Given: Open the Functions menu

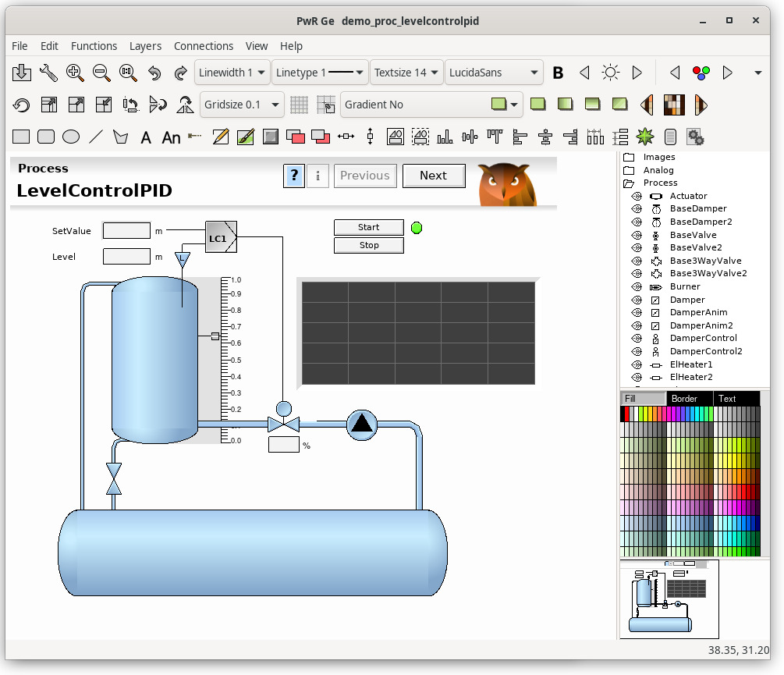Looking at the screenshot, I should click(x=94, y=46).
